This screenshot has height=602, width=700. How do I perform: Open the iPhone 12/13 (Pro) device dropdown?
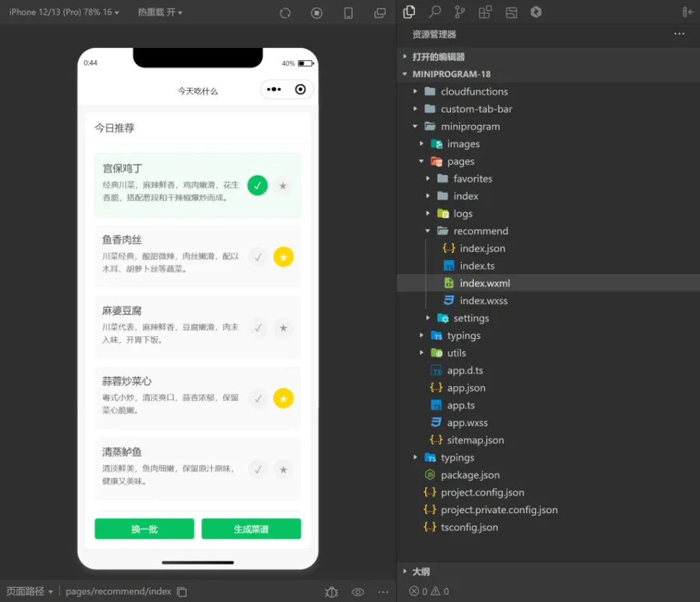64,12
